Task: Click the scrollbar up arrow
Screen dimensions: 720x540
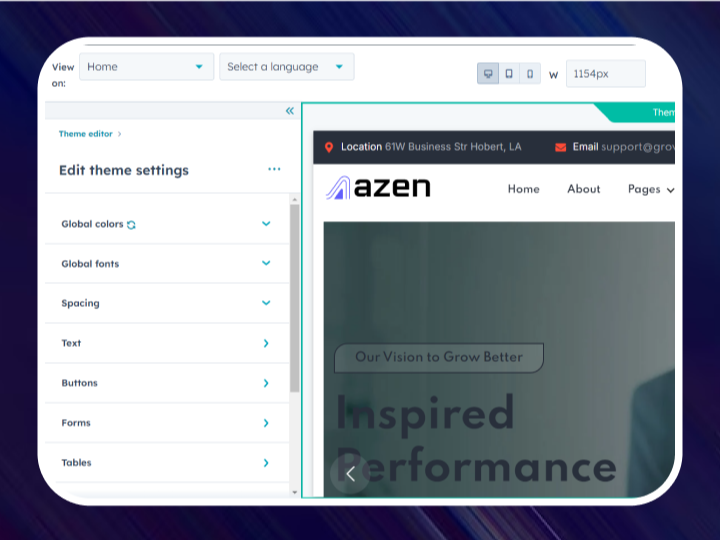Action: (x=294, y=200)
